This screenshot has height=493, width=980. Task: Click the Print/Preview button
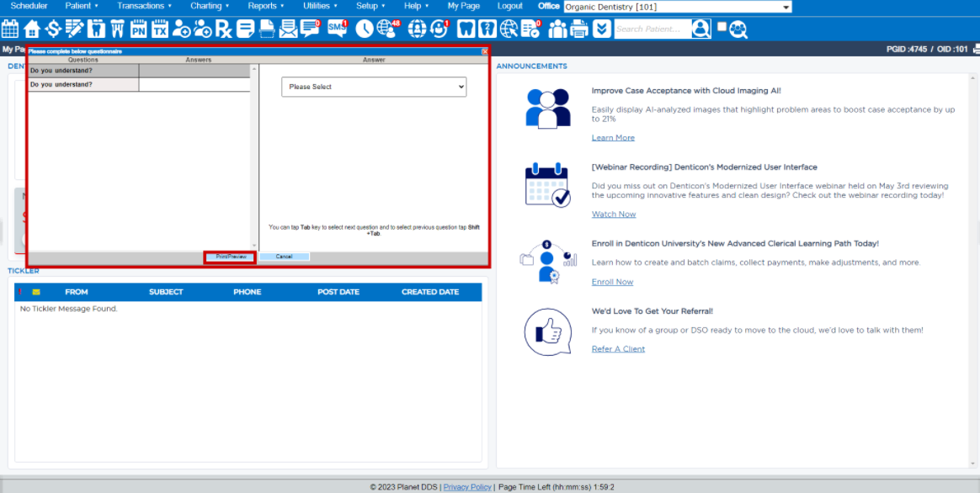(232, 257)
